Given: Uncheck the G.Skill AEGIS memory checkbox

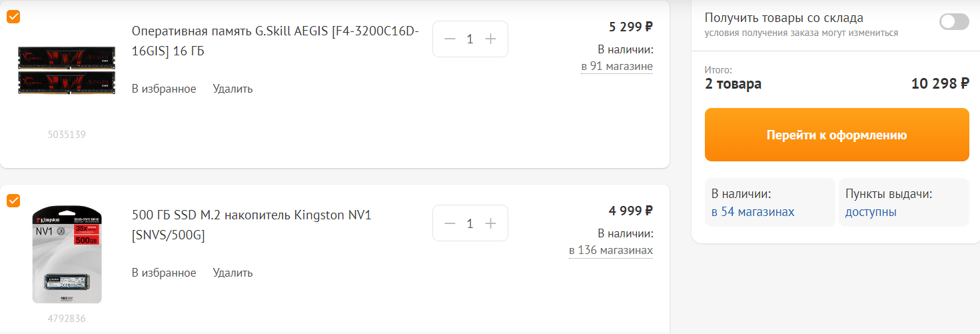Looking at the screenshot, I should click(13, 17).
